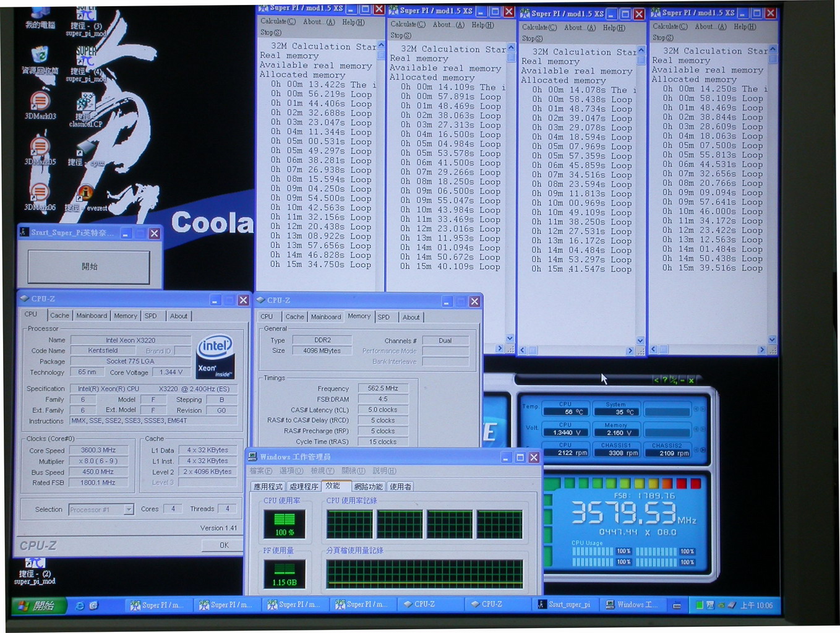Select the classicalCP shortcut icon on desktop

point(86,110)
